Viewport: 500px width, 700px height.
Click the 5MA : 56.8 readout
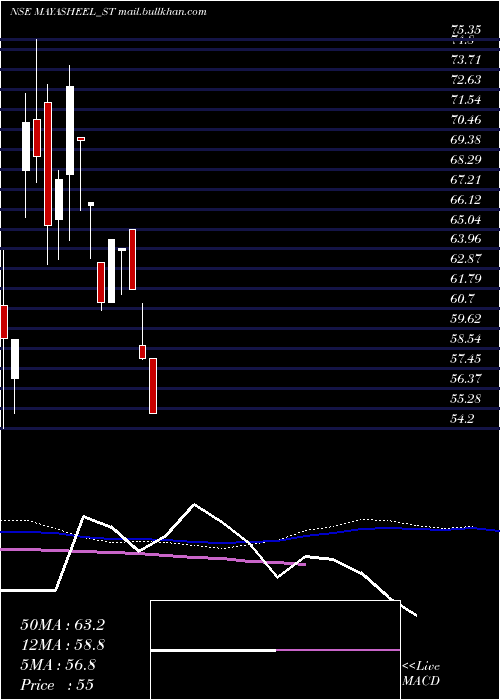pos(58,665)
